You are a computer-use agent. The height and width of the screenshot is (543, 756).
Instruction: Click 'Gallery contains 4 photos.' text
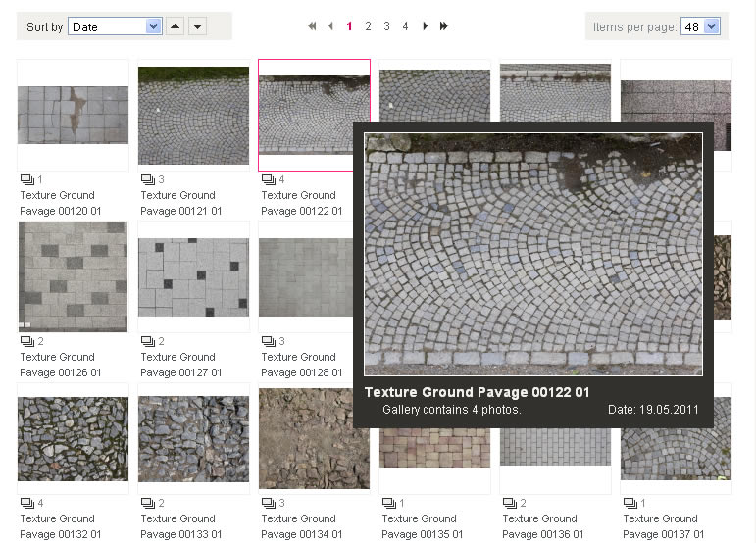pos(452,410)
